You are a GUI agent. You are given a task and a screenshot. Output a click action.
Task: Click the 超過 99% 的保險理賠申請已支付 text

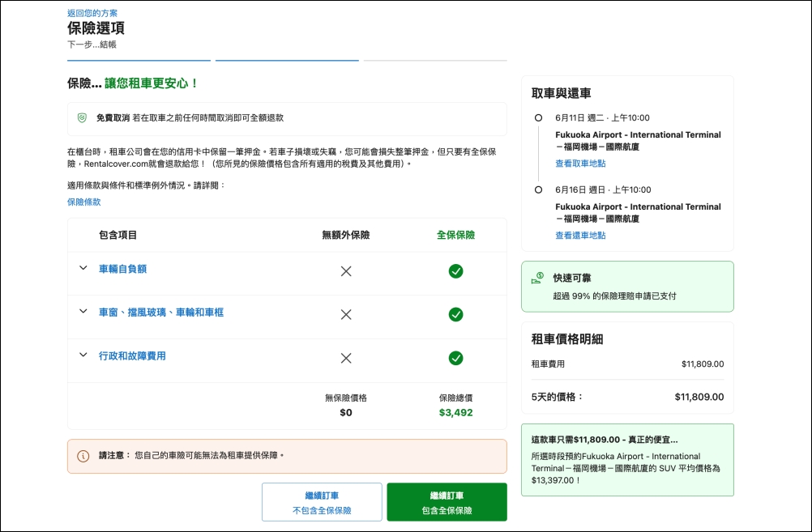coord(615,296)
